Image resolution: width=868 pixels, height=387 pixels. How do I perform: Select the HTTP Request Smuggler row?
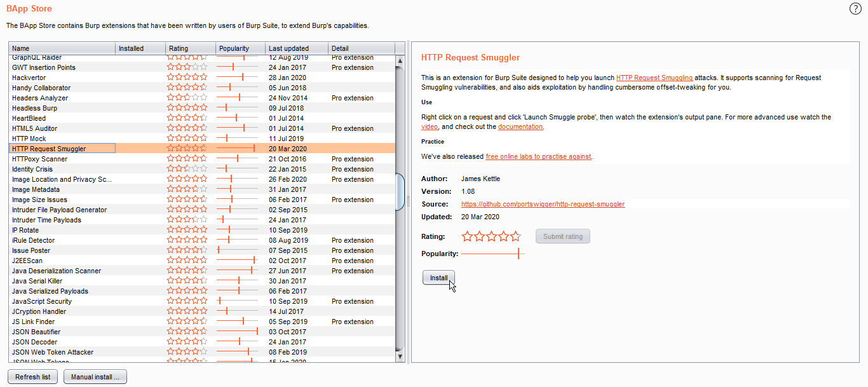coord(202,149)
